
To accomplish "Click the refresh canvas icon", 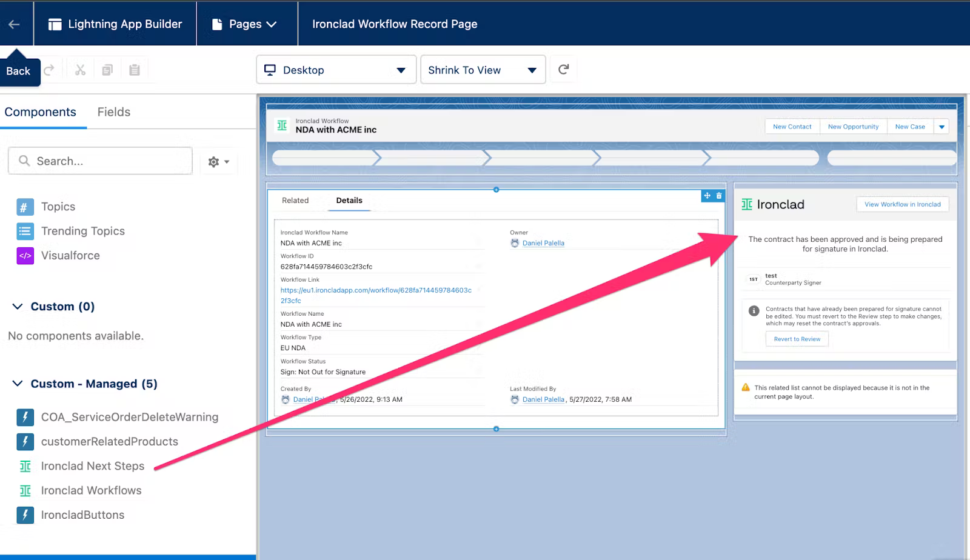I will 563,69.
